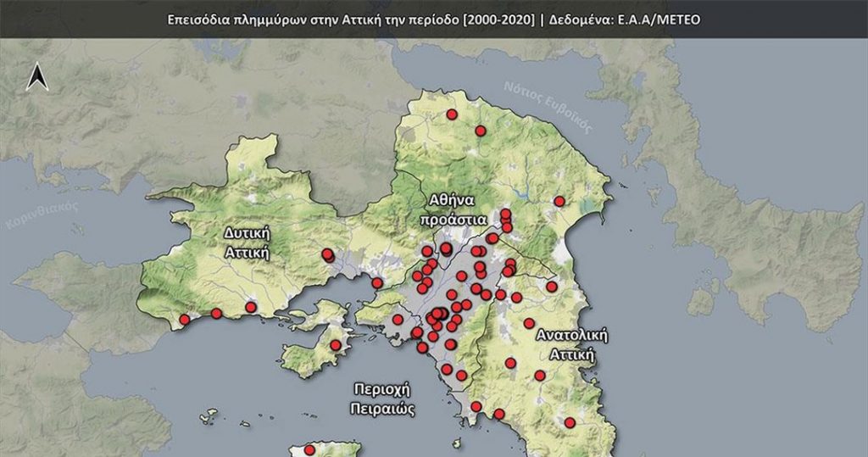Click the Νότιος Ευβοϊκός gulf label

[547, 103]
